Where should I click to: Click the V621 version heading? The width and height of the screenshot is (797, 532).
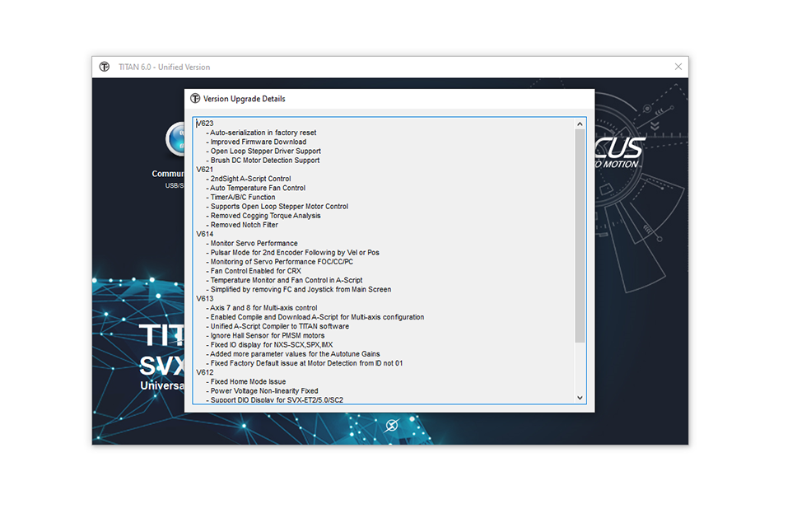[205, 170]
